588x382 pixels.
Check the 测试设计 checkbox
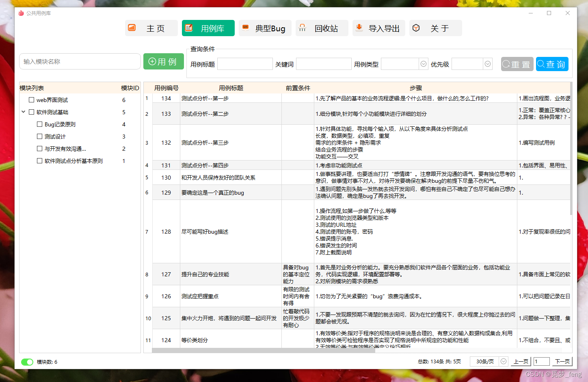(39, 136)
